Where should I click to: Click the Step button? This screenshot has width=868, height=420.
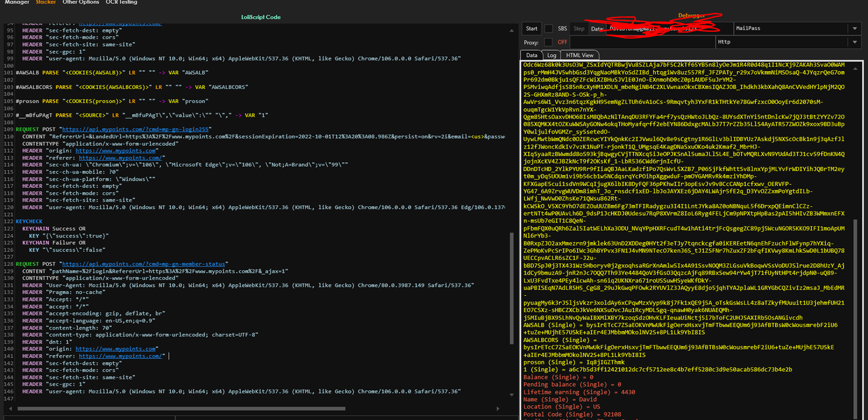[x=579, y=28]
